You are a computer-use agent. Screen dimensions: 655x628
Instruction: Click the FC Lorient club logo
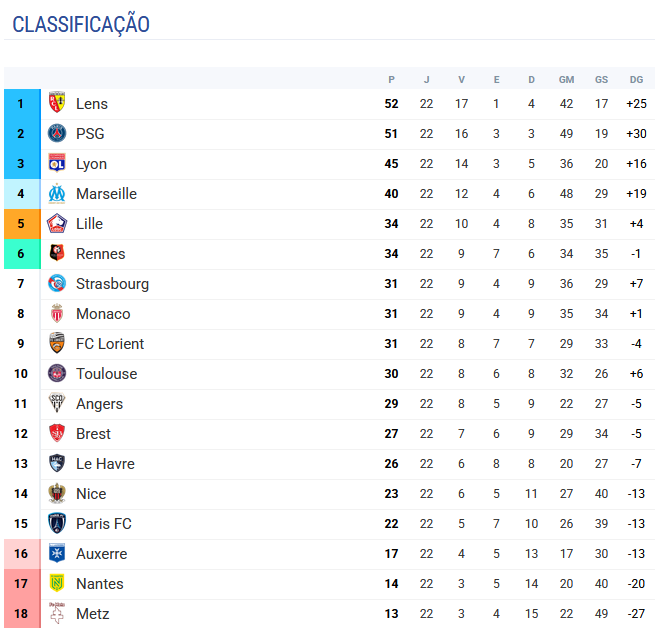57,343
